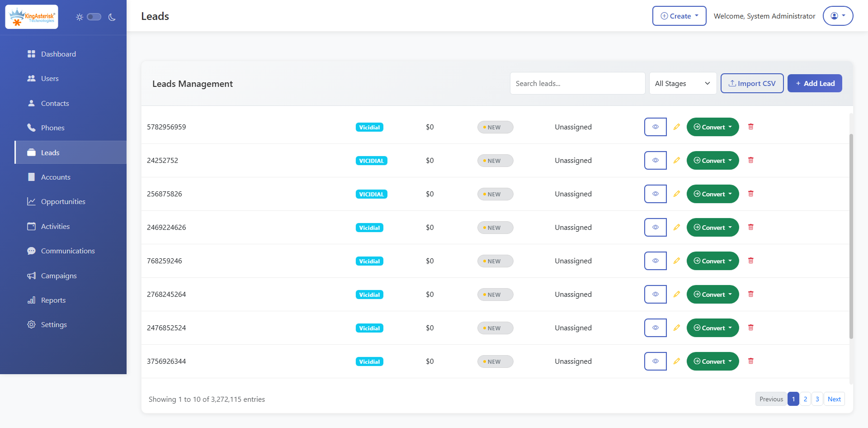This screenshot has width=868, height=428.
Task: Open Convert dropdown for lead 2476852524
Action: [712, 328]
